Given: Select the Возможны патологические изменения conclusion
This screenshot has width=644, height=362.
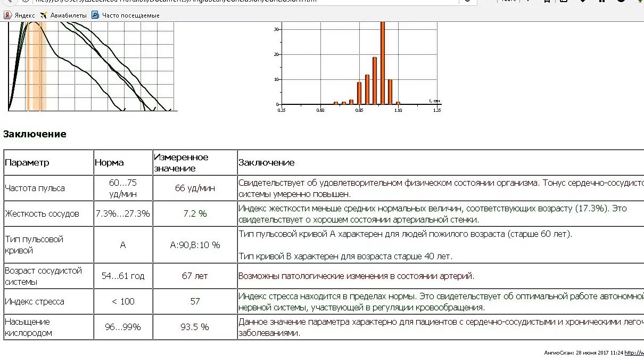Looking at the screenshot, I should (x=356, y=276).
